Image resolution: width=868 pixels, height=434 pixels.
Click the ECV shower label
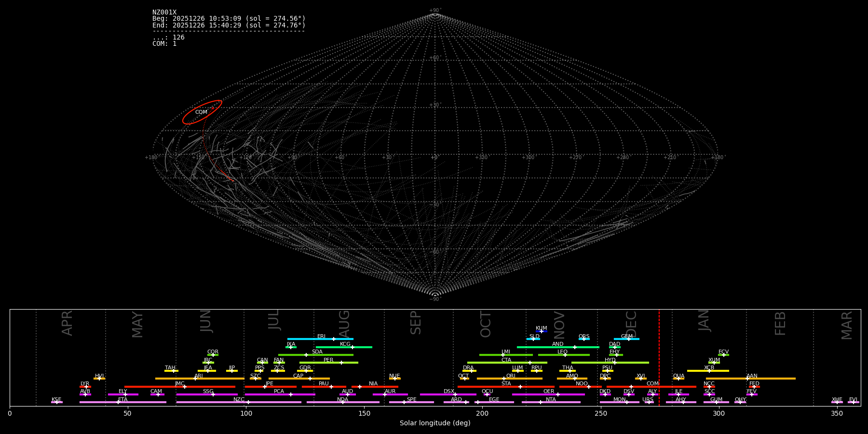723,352
